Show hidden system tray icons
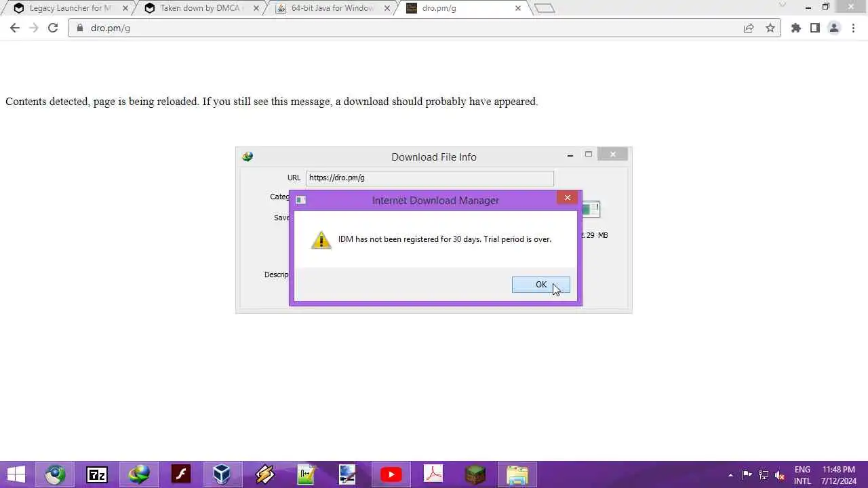Screen dimensions: 868x488 coord(730,475)
